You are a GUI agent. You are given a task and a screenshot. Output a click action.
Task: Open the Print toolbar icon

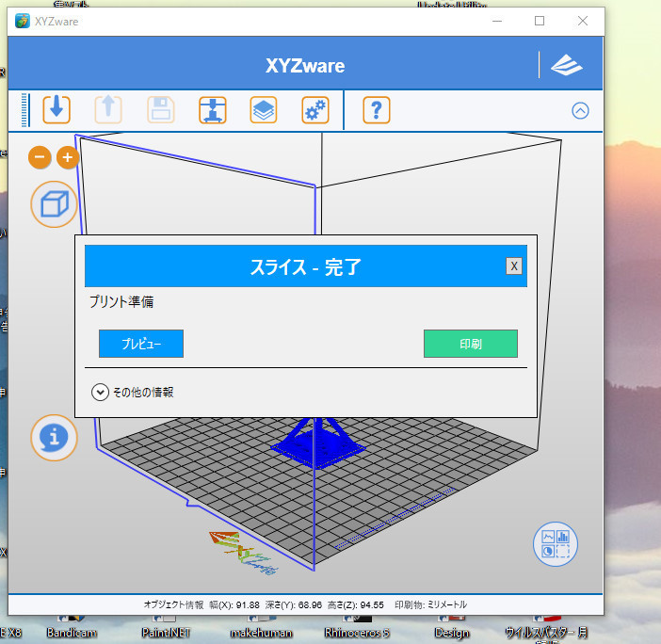[213, 109]
